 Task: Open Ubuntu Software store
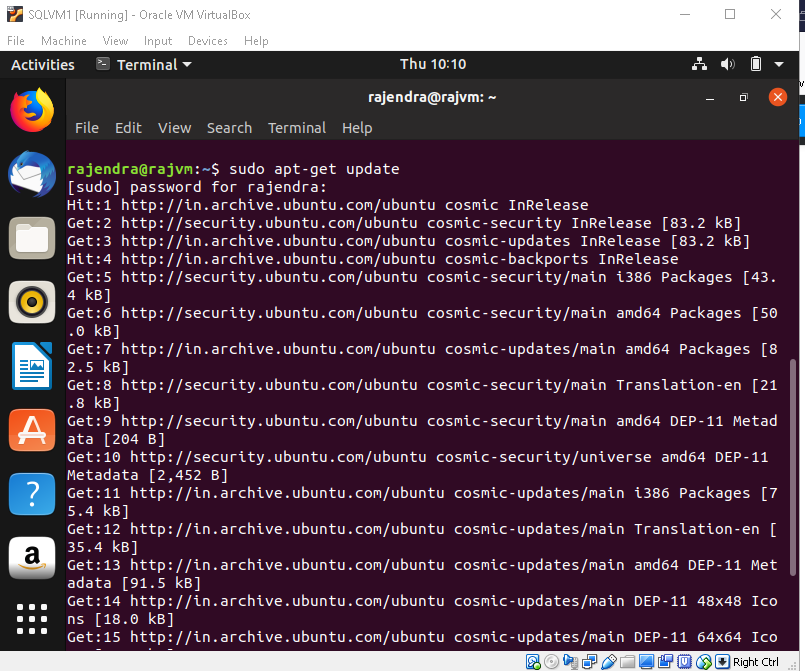[x=32, y=430]
